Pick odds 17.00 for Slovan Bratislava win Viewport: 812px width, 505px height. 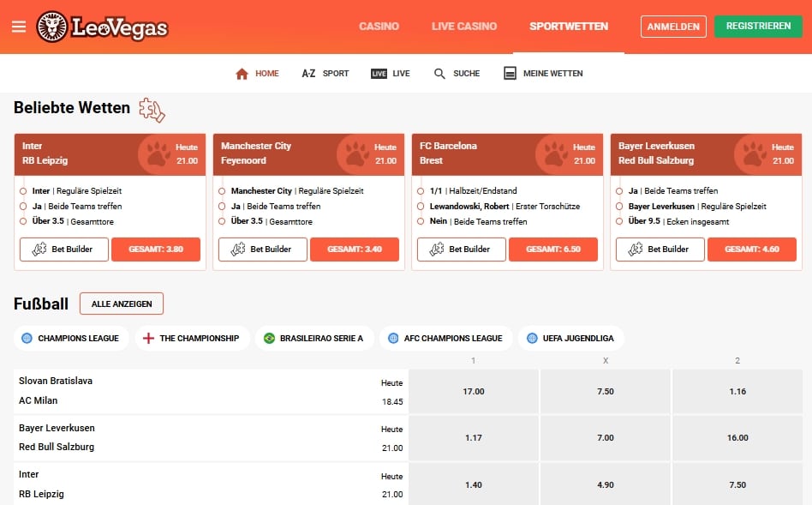[474, 392]
